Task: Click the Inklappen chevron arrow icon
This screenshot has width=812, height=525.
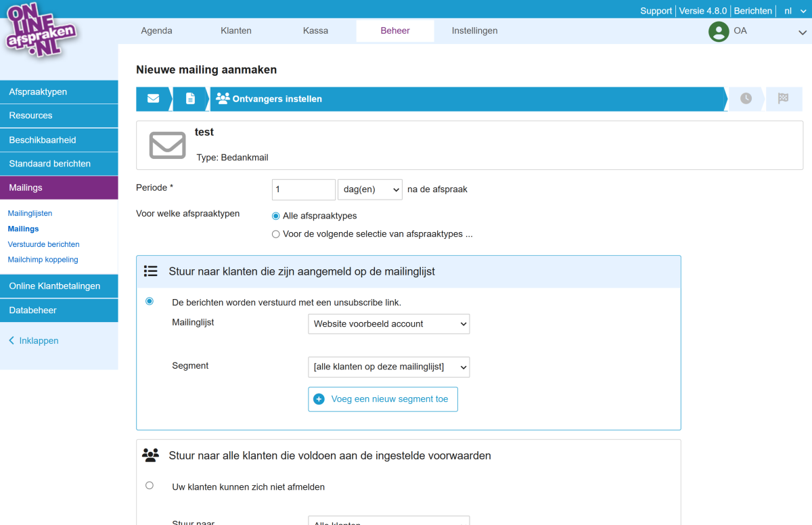Action: (12, 341)
